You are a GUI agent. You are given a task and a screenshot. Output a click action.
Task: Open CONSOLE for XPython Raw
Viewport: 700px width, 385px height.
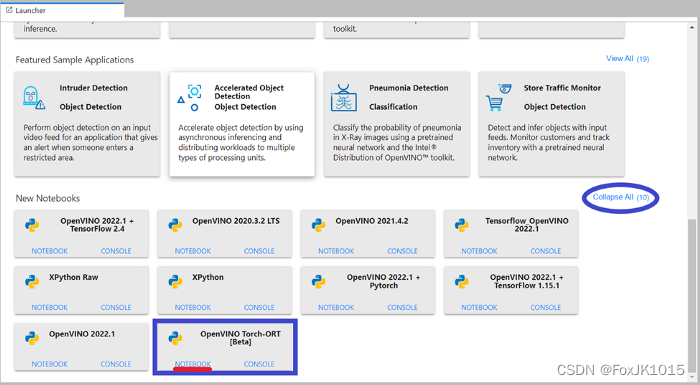(116, 307)
